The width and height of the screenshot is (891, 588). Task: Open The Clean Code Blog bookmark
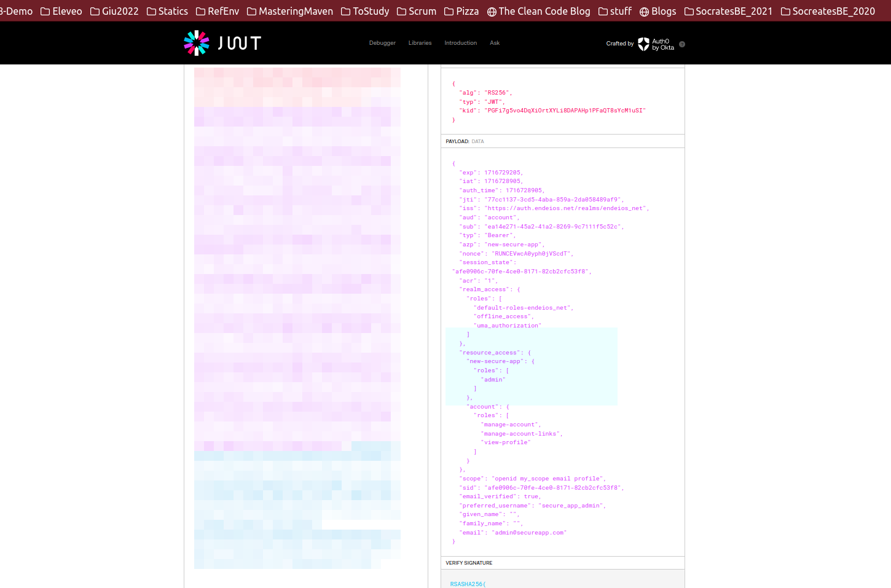click(x=538, y=11)
